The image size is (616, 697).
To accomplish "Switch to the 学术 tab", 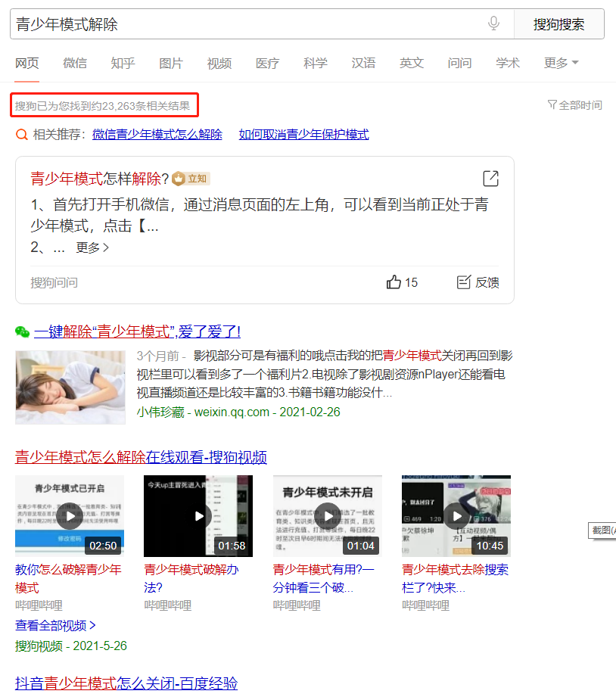I will 508,63.
